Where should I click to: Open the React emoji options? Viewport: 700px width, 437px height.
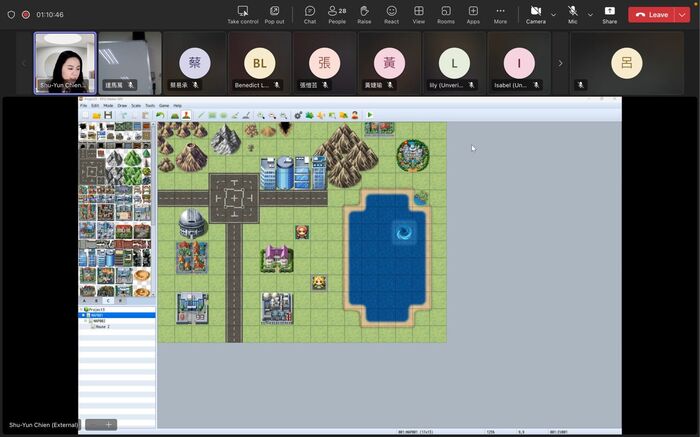click(392, 15)
